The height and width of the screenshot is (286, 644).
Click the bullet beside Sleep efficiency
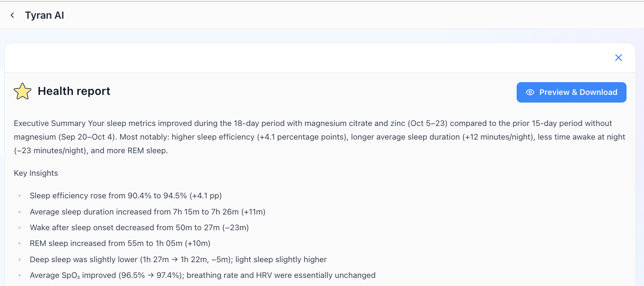(19, 196)
